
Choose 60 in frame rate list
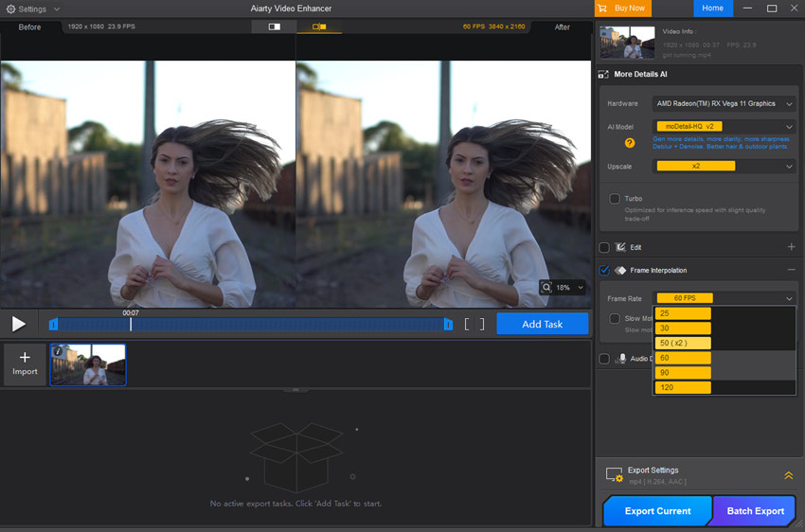click(x=724, y=358)
